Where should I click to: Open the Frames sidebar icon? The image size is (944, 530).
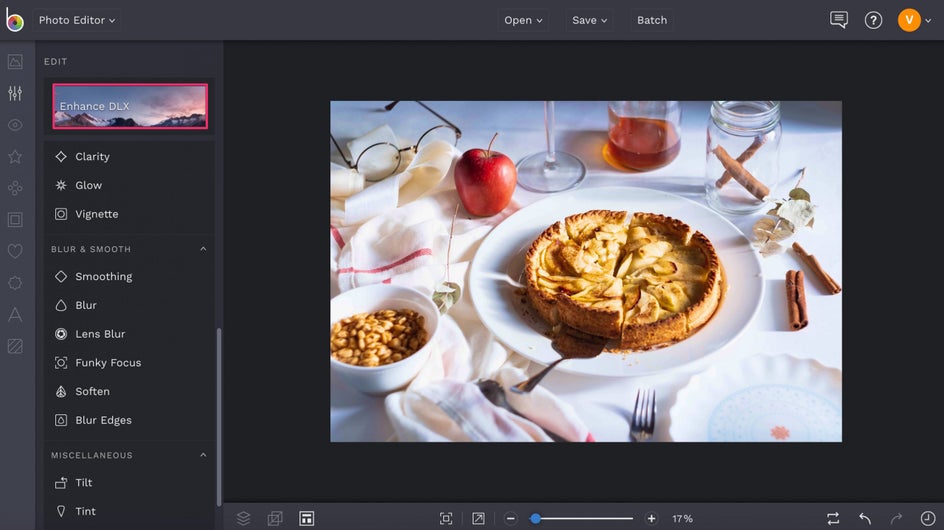(15, 219)
